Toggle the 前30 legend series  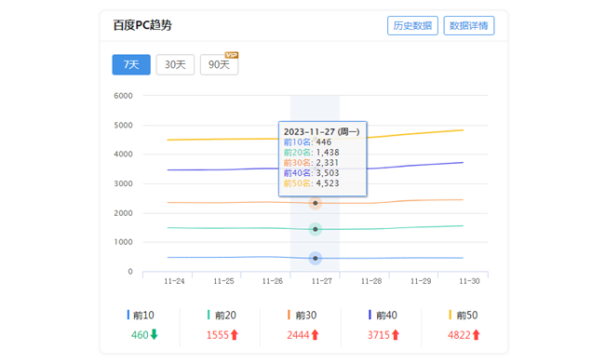coord(302,315)
